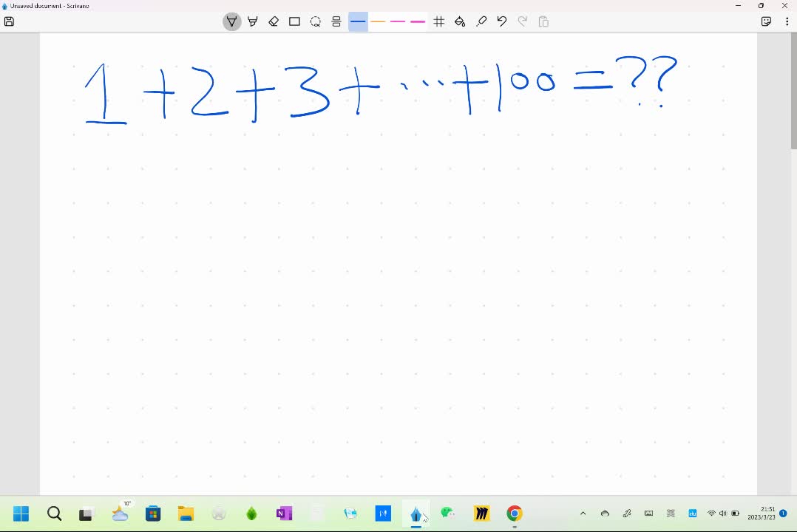The image size is (797, 532).
Task: Select the laser pointer marker tool
Action: click(481, 21)
